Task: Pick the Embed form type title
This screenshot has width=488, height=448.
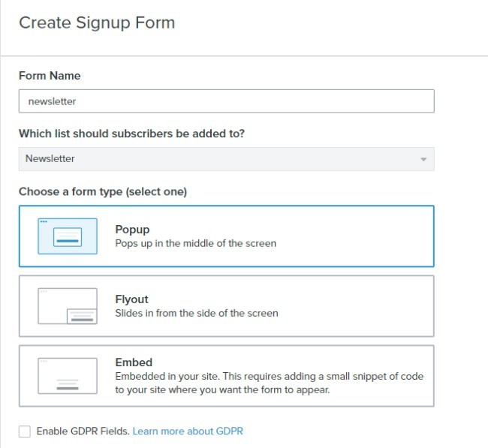Action: (x=133, y=362)
